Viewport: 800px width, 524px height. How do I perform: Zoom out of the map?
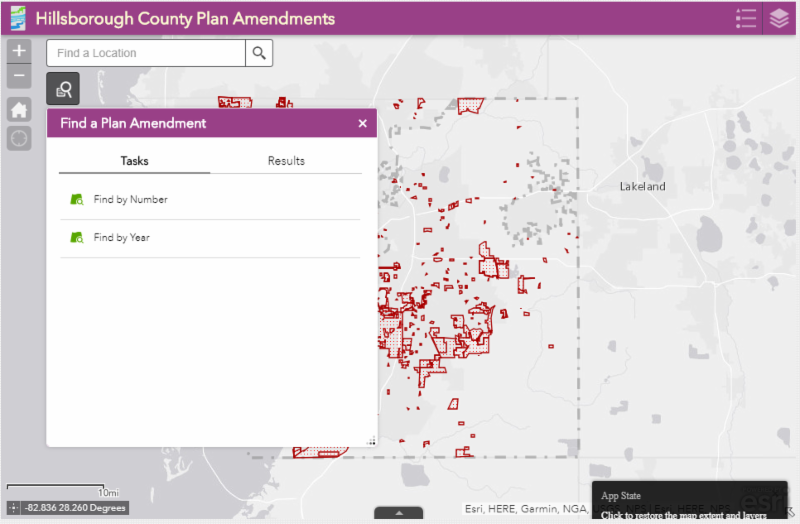tap(19, 76)
